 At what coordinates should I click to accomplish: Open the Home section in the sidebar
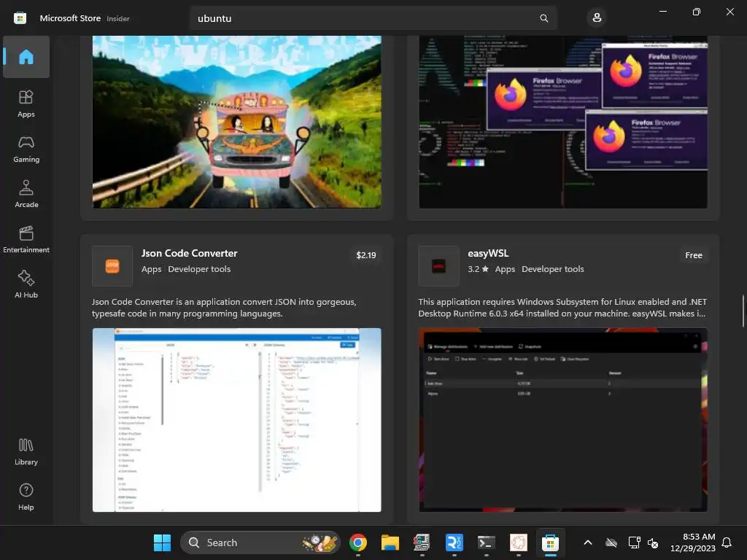(26, 57)
